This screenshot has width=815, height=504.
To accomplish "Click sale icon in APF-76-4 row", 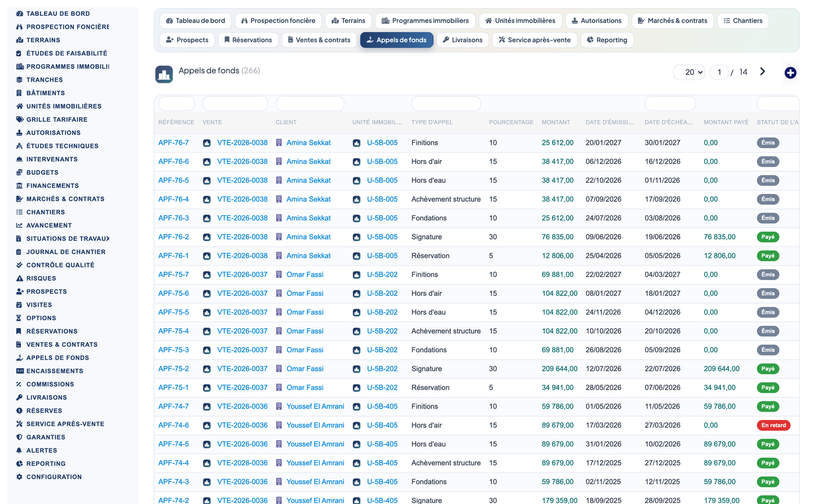I will click(x=207, y=200).
